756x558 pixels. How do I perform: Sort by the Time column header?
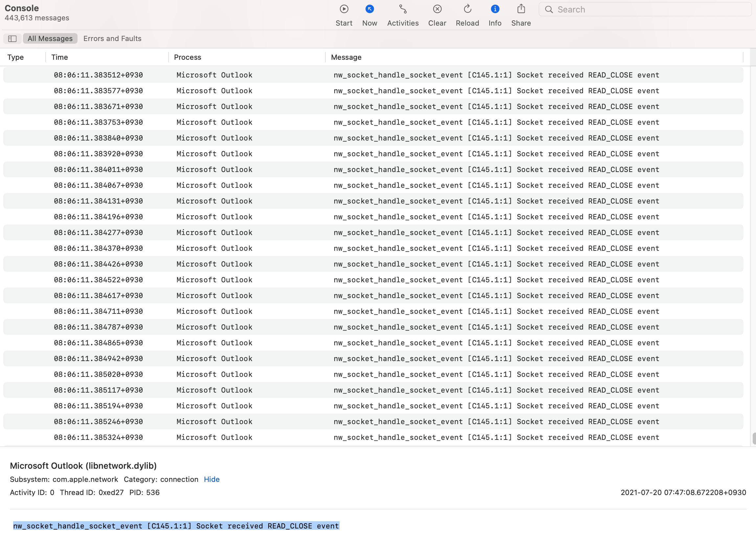coord(59,57)
